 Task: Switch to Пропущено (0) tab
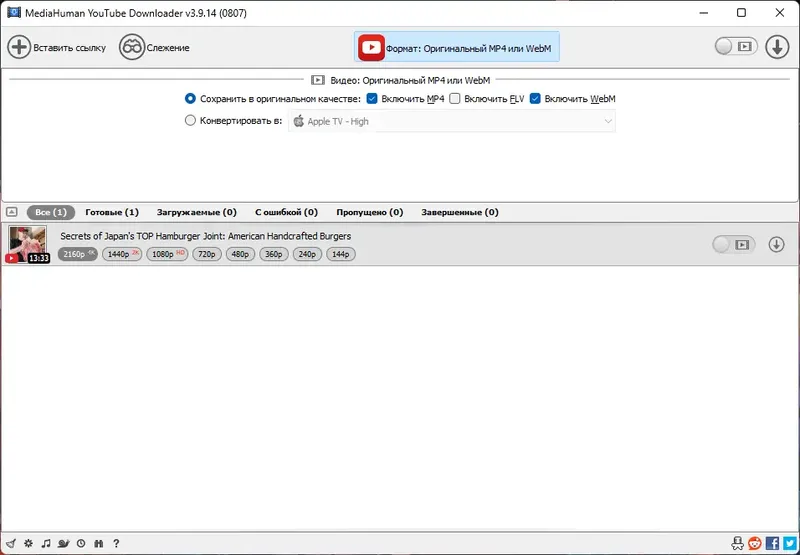pyautogui.click(x=369, y=212)
